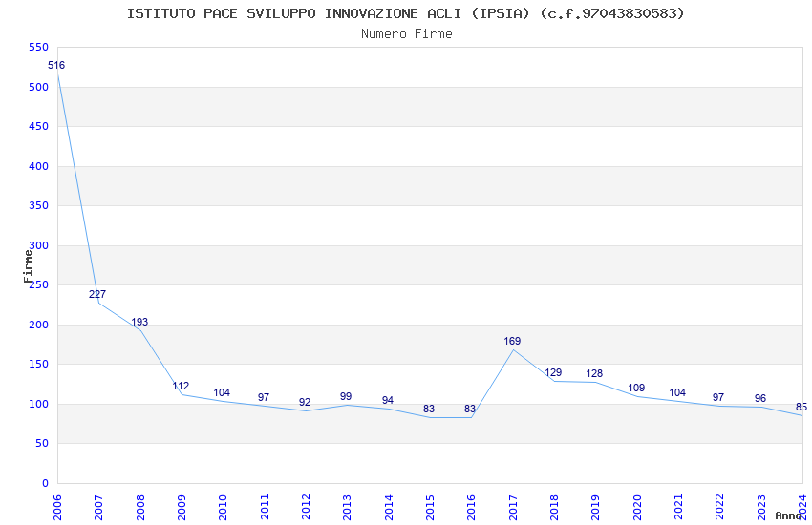Click the y-axis value 350
The width and height of the screenshot is (812, 525).
(39, 205)
